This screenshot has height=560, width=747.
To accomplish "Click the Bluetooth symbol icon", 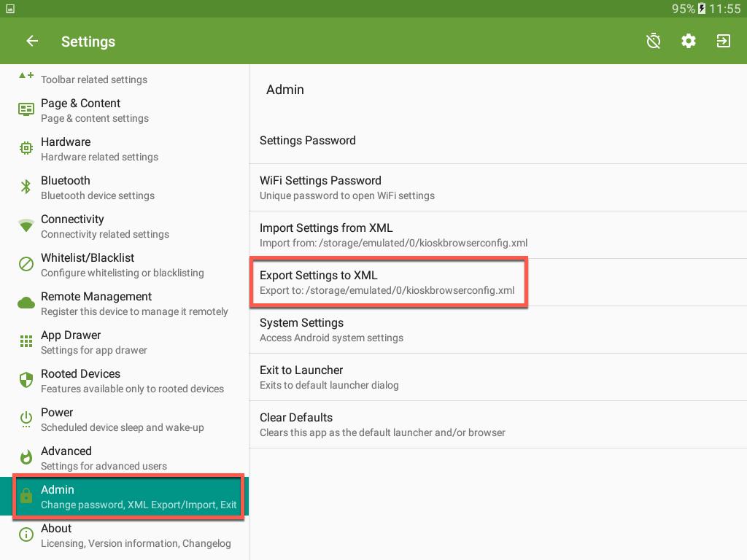I will (x=26, y=187).
